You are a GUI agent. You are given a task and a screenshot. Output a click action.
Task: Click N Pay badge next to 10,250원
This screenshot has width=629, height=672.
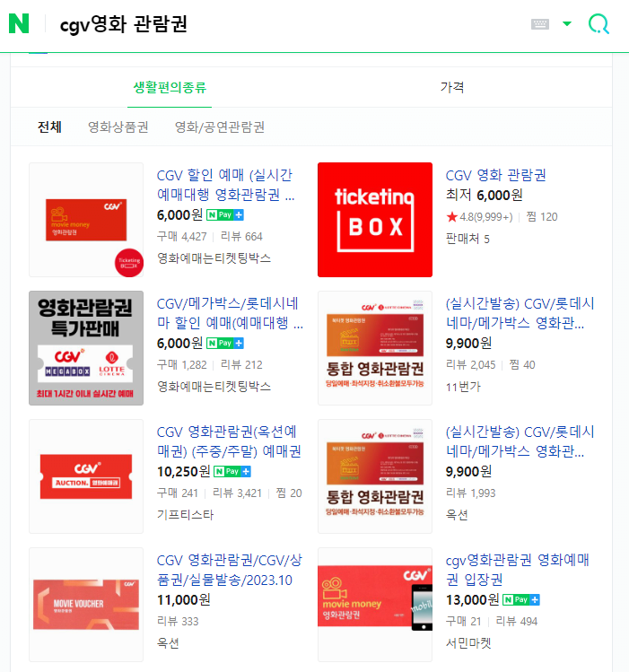[232, 471]
